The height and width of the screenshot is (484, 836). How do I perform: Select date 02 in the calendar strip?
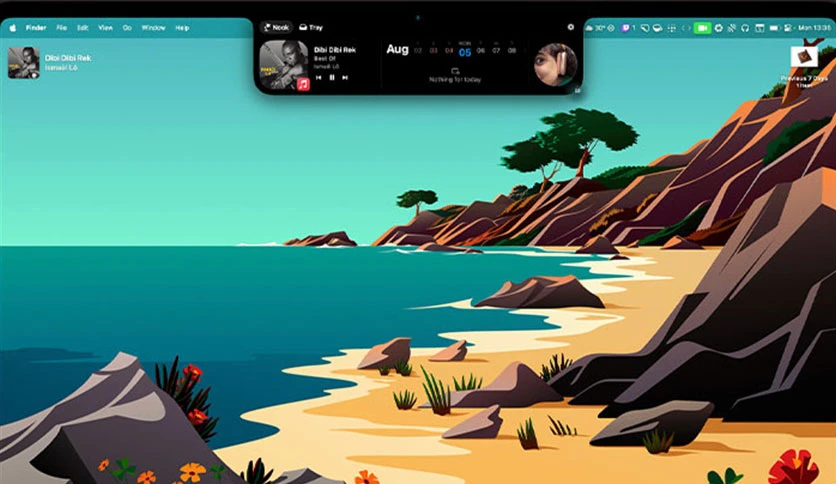click(418, 51)
